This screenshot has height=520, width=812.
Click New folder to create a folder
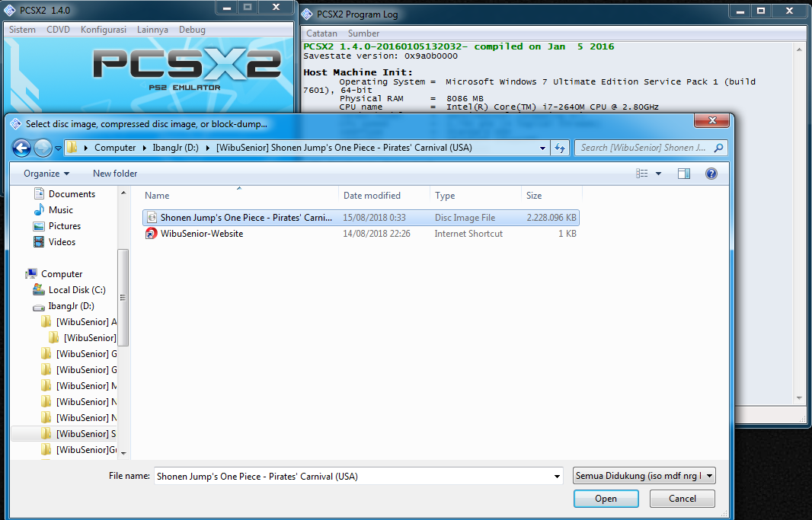[x=114, y=173]
